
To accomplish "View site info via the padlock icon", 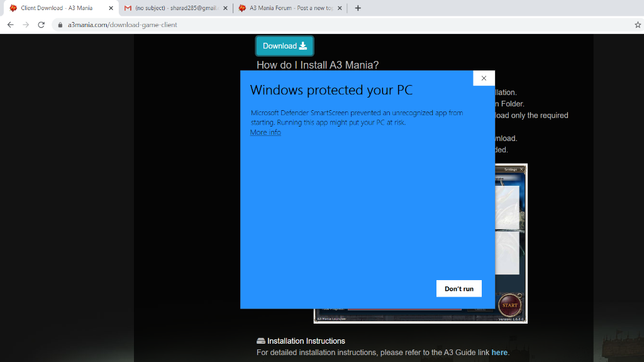I will 60,25.
